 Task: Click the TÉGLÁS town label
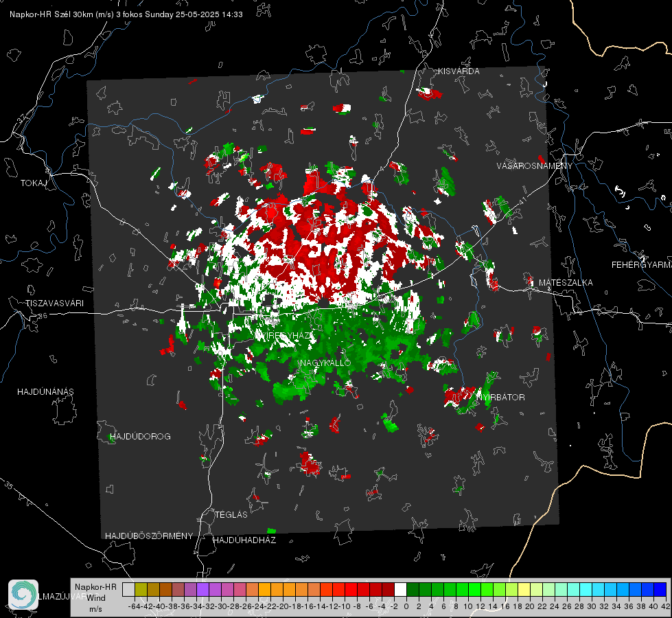pyautogui.click(x=231, y=514)
